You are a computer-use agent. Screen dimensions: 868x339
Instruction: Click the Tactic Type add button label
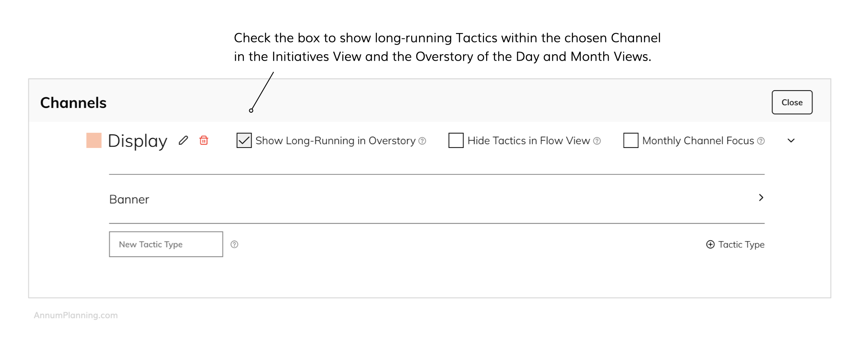point(741,245)
